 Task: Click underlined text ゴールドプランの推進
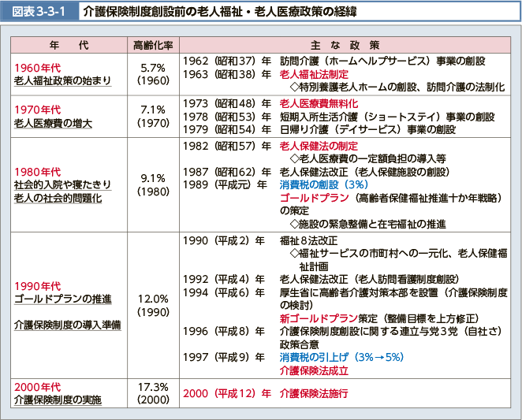(62, 299)
